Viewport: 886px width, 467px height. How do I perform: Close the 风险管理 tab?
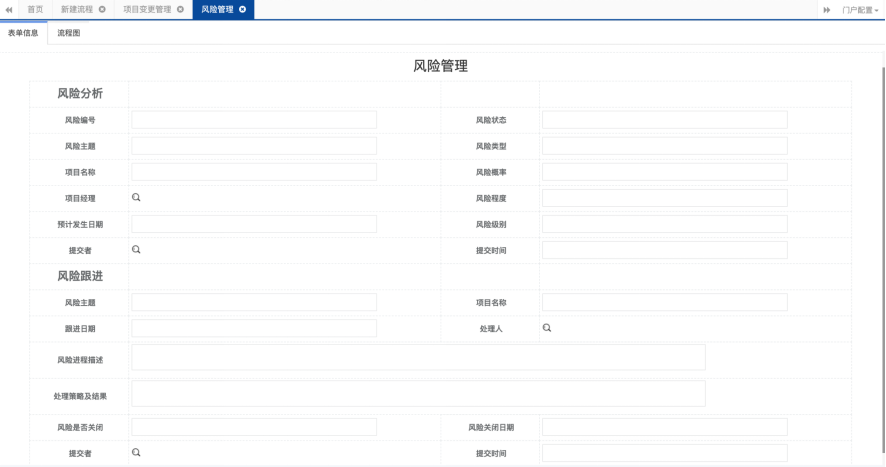click(242, 9)
